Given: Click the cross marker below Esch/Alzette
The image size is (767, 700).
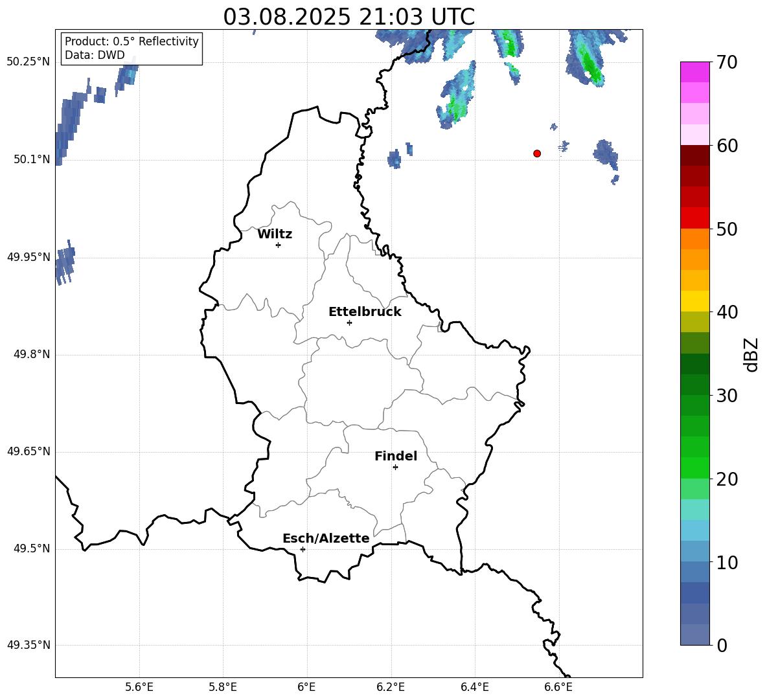Looking at the screenshot, I should pyautogui.click(x=303, y=549).
